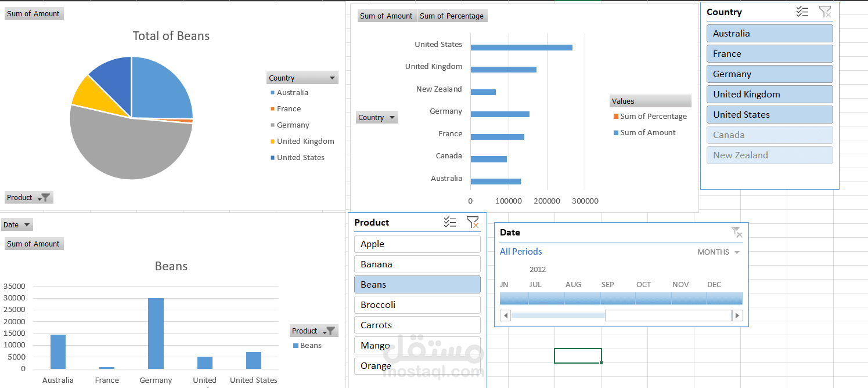
Task: Choose Mango in the Product slicer
Action: tap(417, 345)
